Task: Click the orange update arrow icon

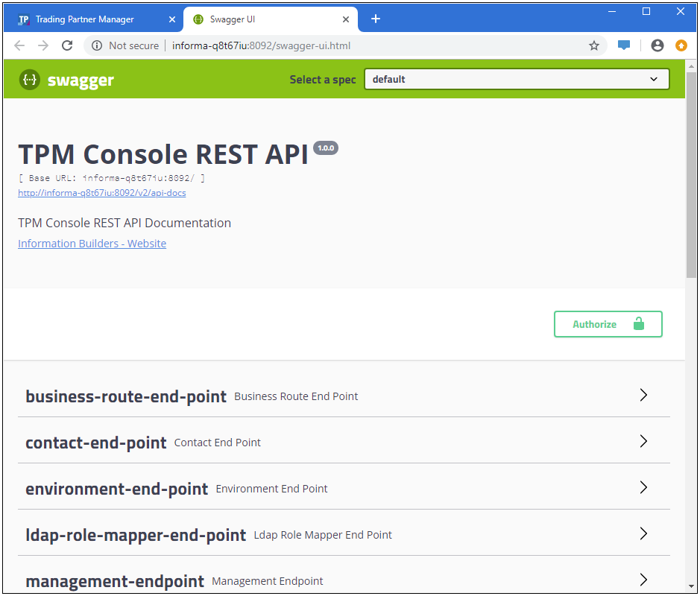Action: (x=681, y=45)
